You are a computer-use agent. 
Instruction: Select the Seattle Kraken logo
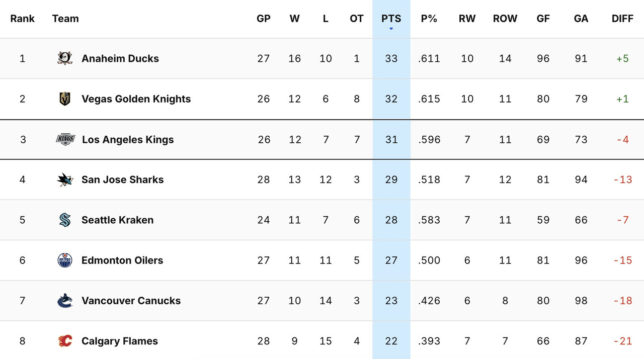(64, 220)
